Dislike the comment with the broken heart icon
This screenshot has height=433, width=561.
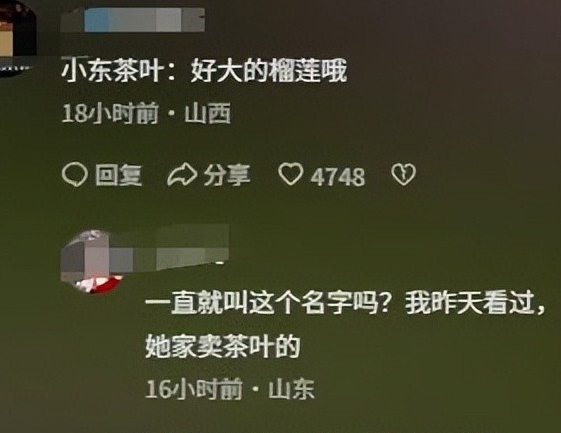404,174
